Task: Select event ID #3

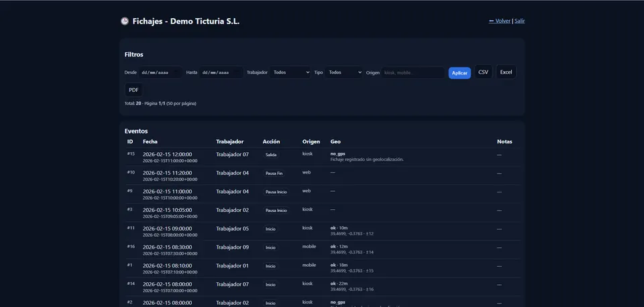Action: 129,209
